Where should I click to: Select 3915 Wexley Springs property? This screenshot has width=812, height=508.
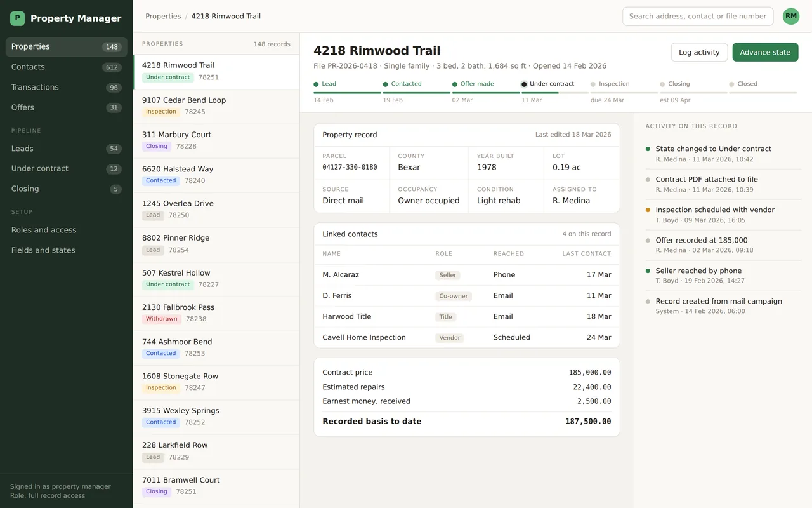[216, 417]
